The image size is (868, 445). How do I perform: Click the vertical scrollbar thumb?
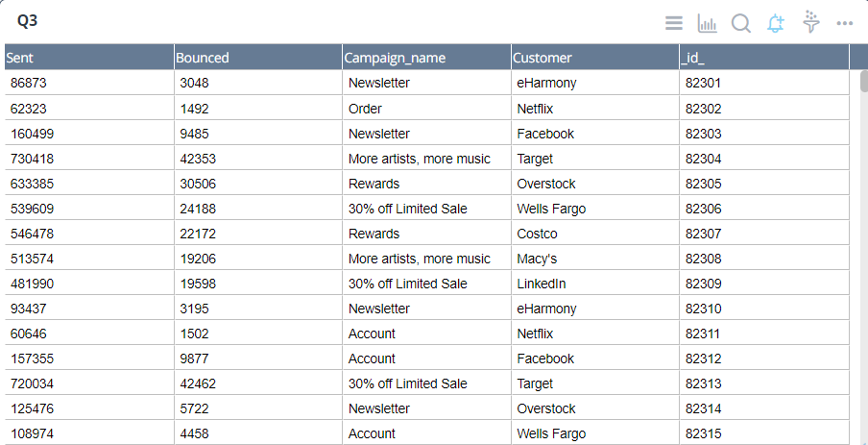tap(863, 81)
